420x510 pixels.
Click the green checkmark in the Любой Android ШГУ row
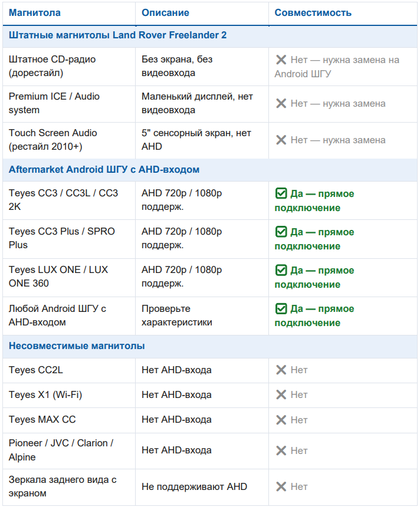tap(281, 308)
